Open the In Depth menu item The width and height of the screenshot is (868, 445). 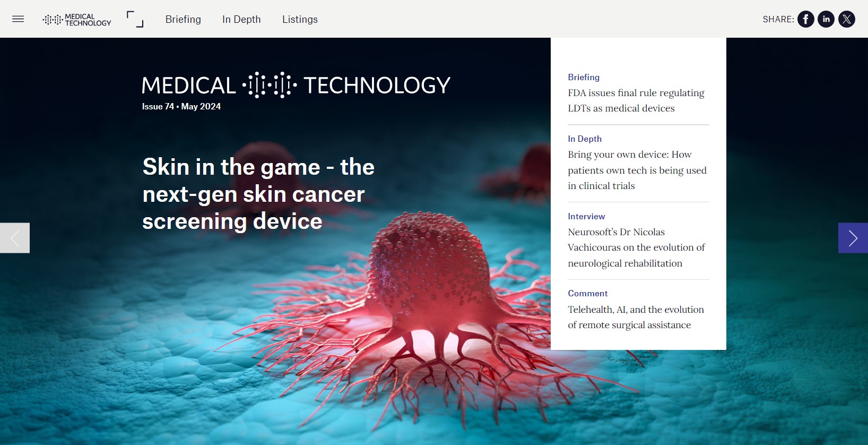point(241,19)
